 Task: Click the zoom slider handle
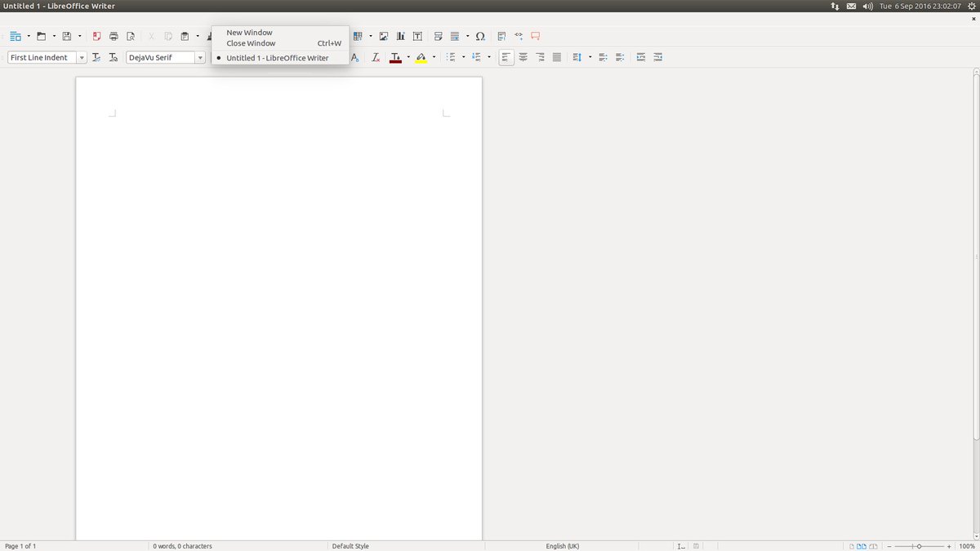click(920, 546)
